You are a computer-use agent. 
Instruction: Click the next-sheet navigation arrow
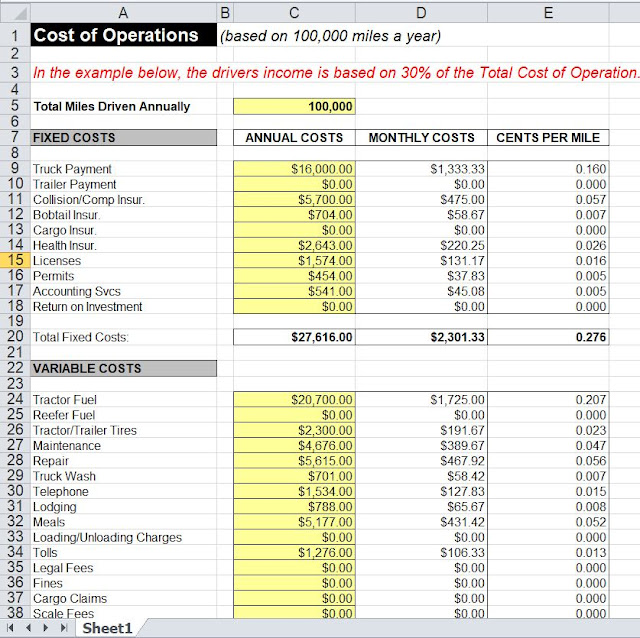pos(46,628)
